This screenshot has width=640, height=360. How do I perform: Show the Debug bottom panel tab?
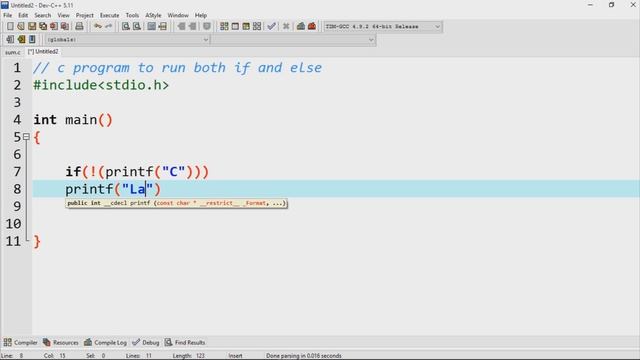(146, 342)
